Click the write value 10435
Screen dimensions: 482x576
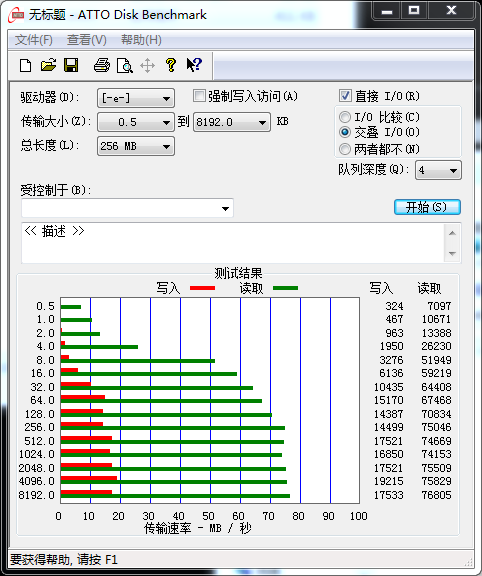388,387
